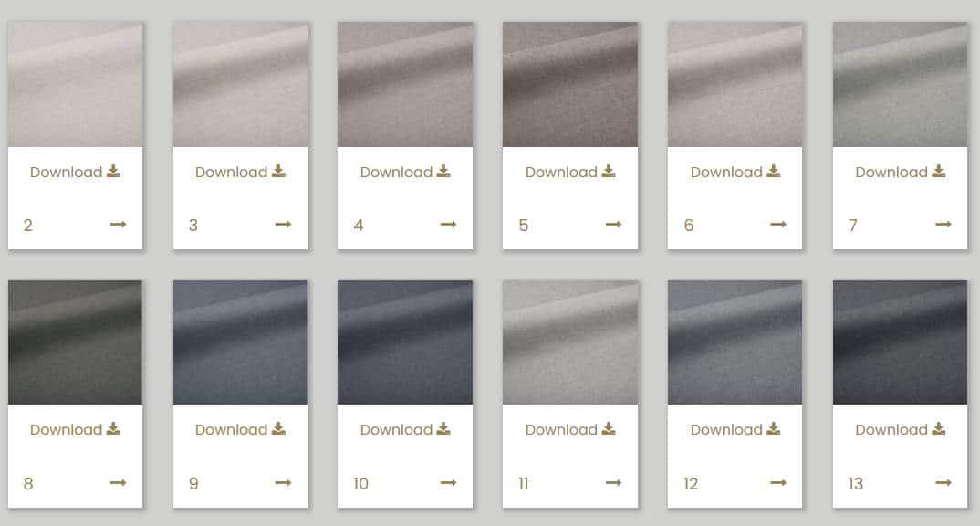Open fabric 11 via its arrow
The width and height of the screenshot is (980, 526).
click(613, 482)
